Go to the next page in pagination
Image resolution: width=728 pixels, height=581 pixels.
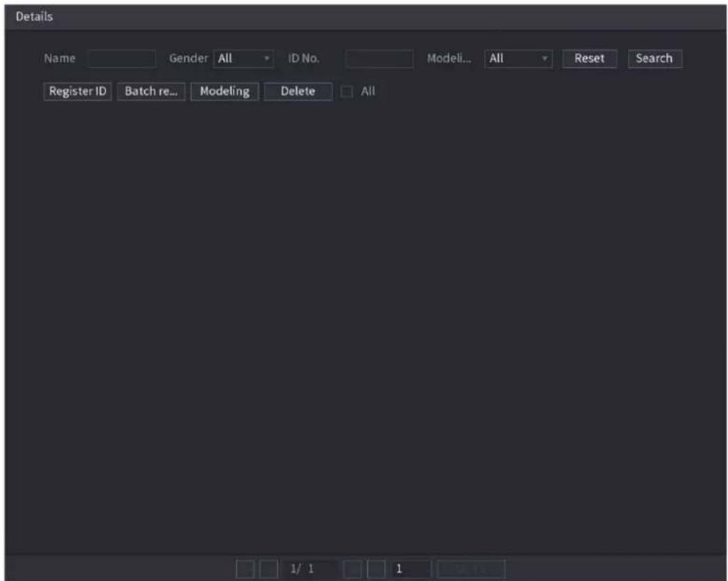(x=353, y=569)
